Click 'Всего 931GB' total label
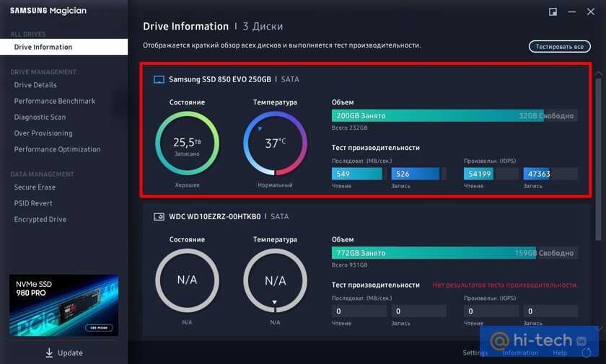The image size is (606, 364). tap(349, 265)
